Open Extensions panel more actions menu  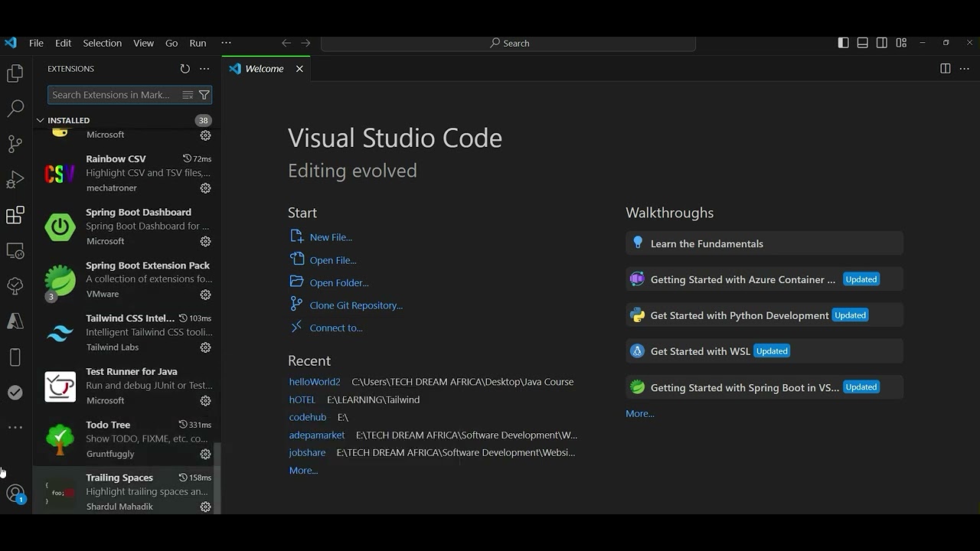pos(204,69)
